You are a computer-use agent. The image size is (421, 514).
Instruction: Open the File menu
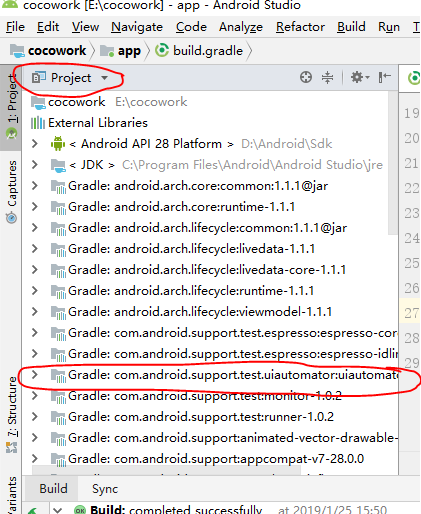point(15,27)
